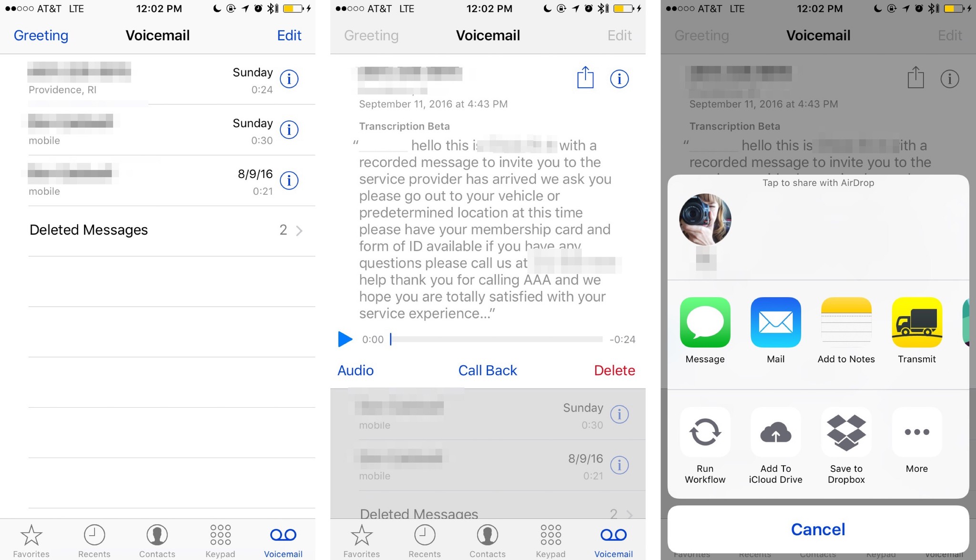Viewport: 976px width, 560px height.
Task: Tap the info button on 8/9/16 voicemail
Action: [x=290, y=180]
